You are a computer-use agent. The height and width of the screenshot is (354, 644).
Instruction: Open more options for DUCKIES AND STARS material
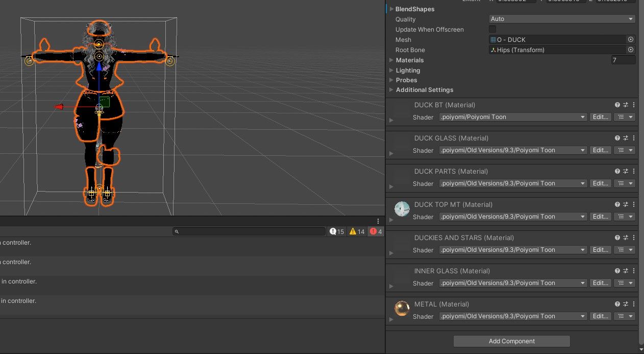633,238
